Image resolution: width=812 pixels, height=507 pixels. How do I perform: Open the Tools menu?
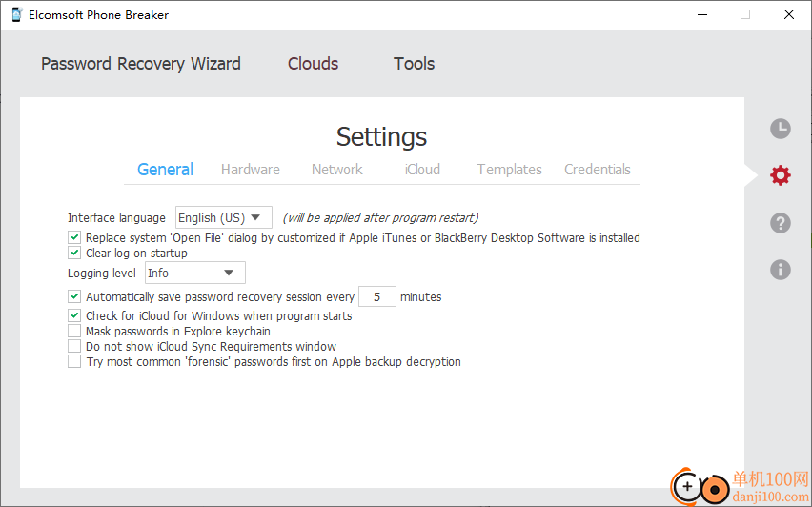point(414,64)
